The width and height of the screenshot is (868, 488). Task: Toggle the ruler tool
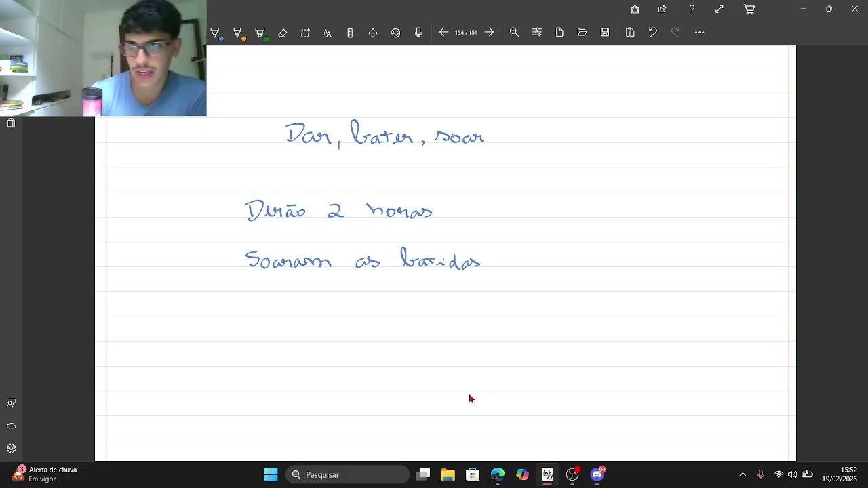pyautogui.click(x=350, y=33)
